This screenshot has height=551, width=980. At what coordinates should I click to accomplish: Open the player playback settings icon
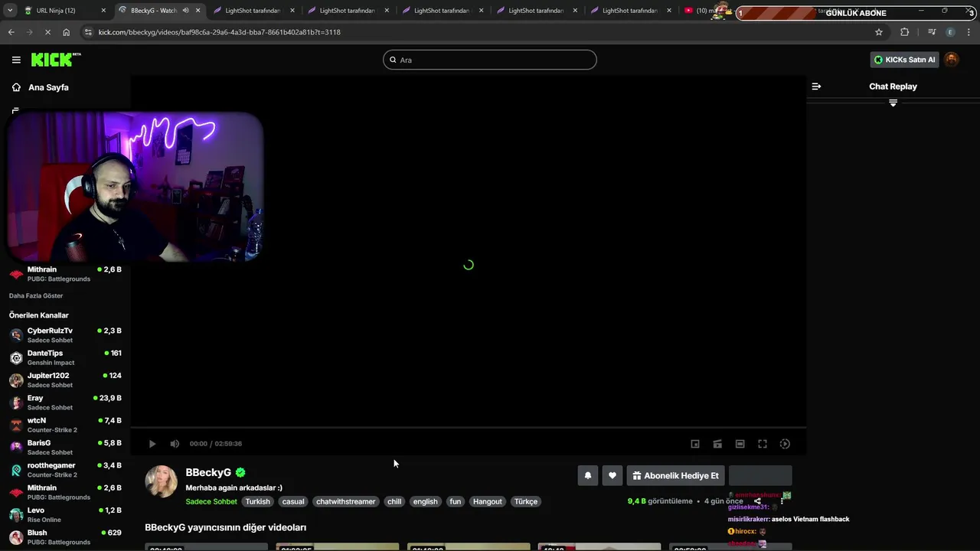point(785,444)
